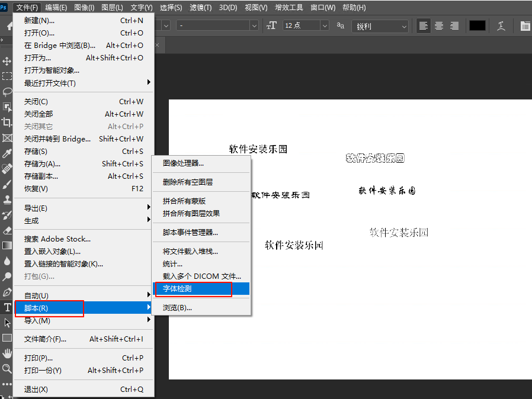Click the Create warped text icon
This screenshot has height=399, width=532.
501,26
